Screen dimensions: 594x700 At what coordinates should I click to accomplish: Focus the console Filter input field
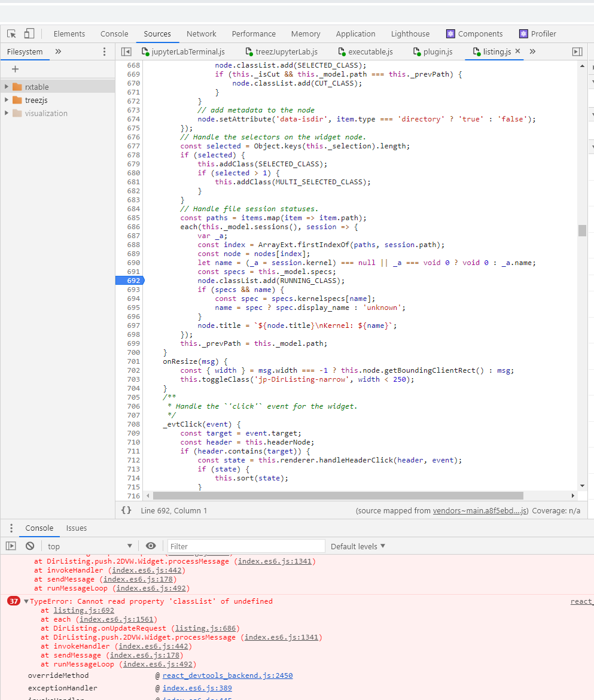pyautogui.click(x=246, y=546)
